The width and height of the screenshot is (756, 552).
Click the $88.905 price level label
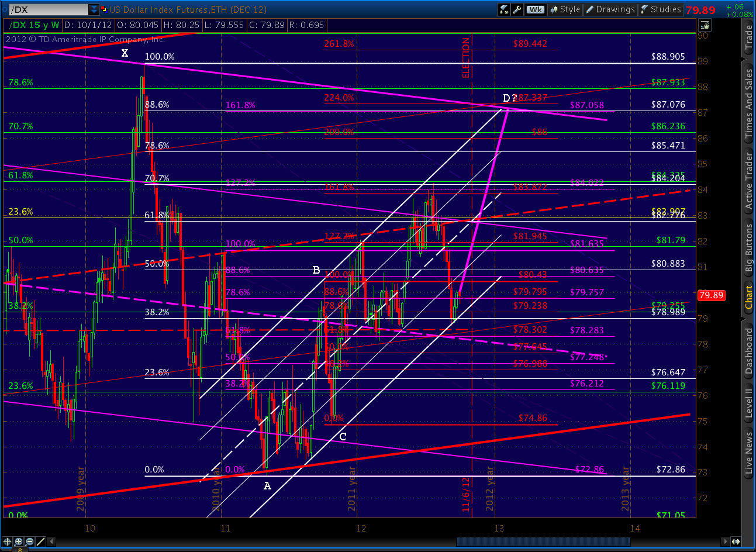[668, 57]
